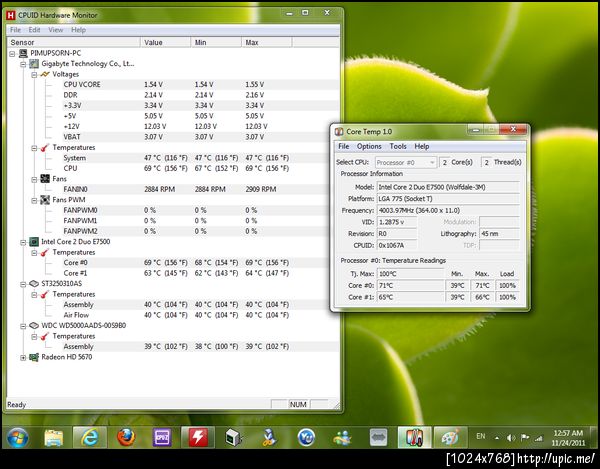This screenshot has width=600, height=469.
Task: Open File menu in Hardware Monitor
Action: click(x=15, y=30)
